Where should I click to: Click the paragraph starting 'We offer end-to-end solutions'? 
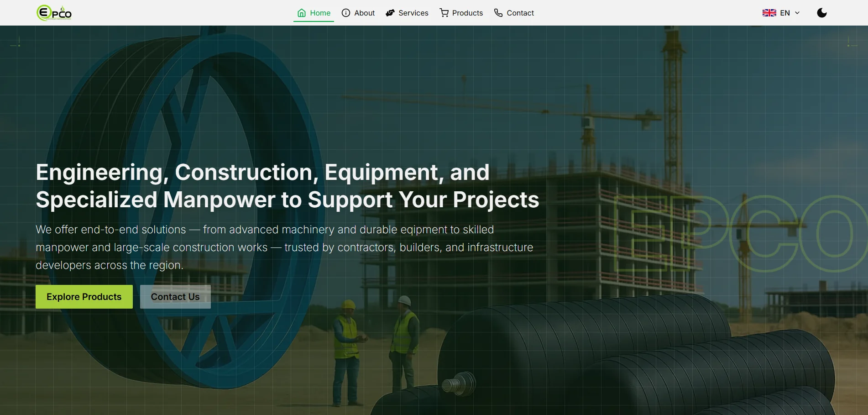[x=284, y=247]
